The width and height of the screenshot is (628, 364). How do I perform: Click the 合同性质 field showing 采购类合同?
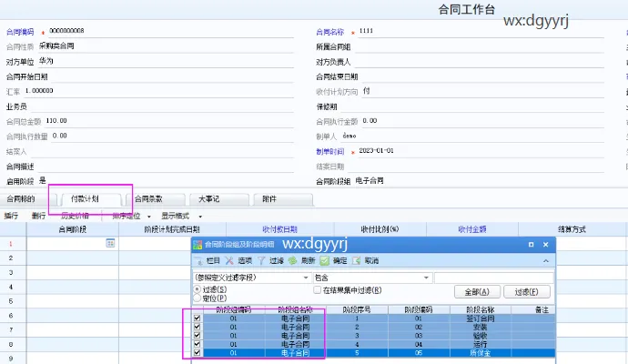(166, 46)
